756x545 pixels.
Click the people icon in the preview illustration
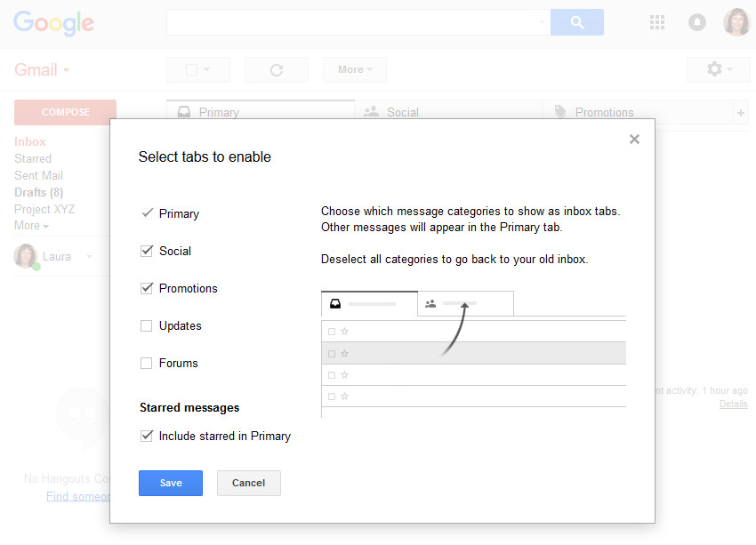430,303
